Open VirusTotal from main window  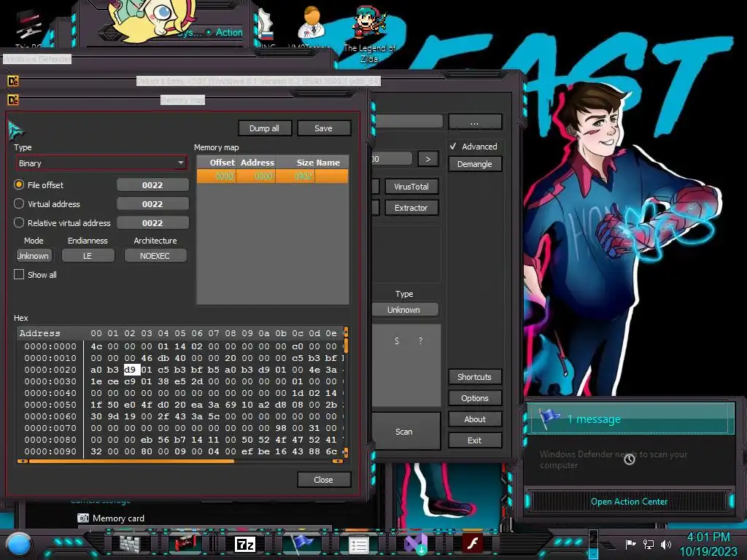coord(411,187)
